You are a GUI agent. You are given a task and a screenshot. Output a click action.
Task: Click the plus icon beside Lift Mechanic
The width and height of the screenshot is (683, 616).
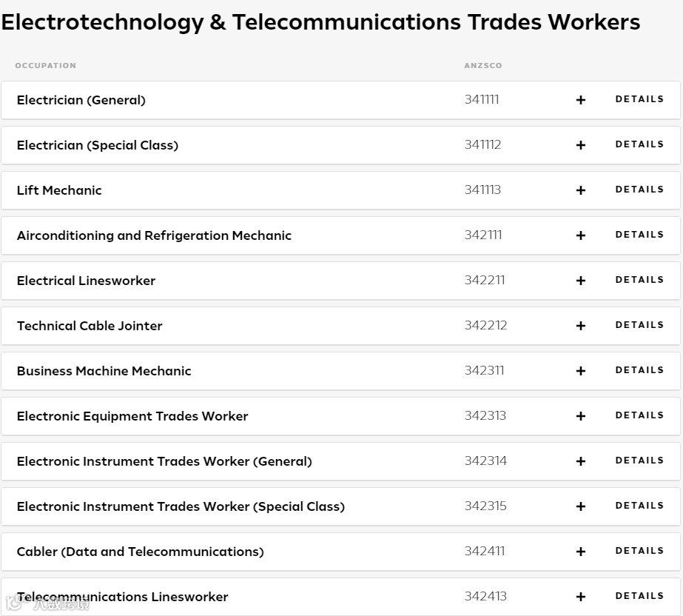click(581, 190)
